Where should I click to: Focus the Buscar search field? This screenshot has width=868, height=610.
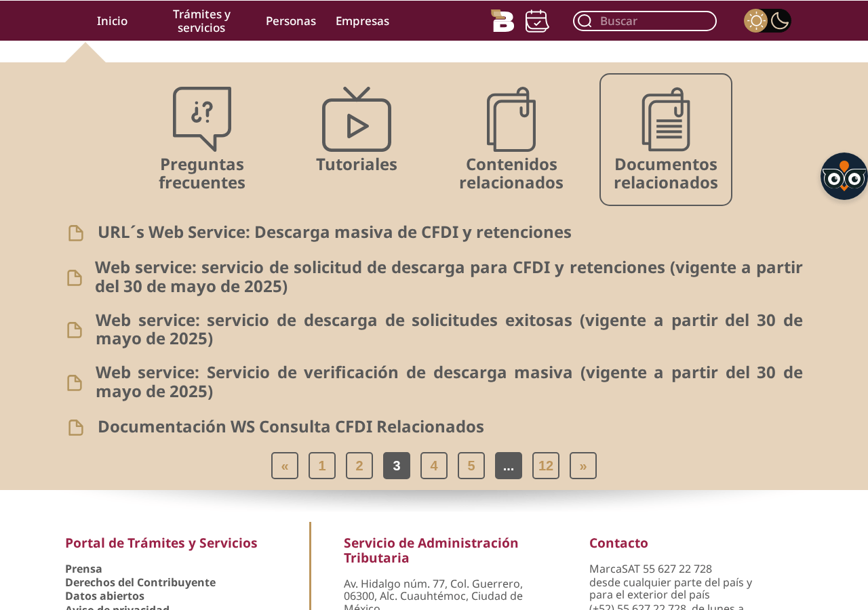click(645, 21)
